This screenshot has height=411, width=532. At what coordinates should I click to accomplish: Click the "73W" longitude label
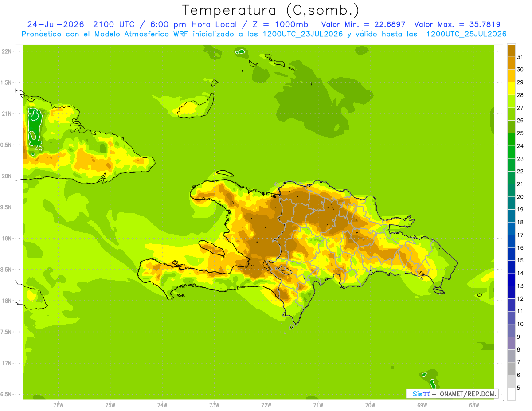pos(214,405)
